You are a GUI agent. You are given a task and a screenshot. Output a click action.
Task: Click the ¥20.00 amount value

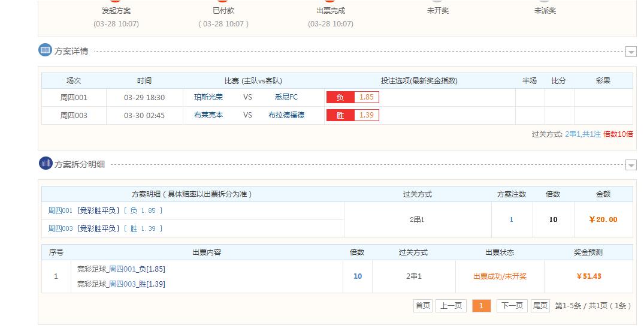click(603, 219)
